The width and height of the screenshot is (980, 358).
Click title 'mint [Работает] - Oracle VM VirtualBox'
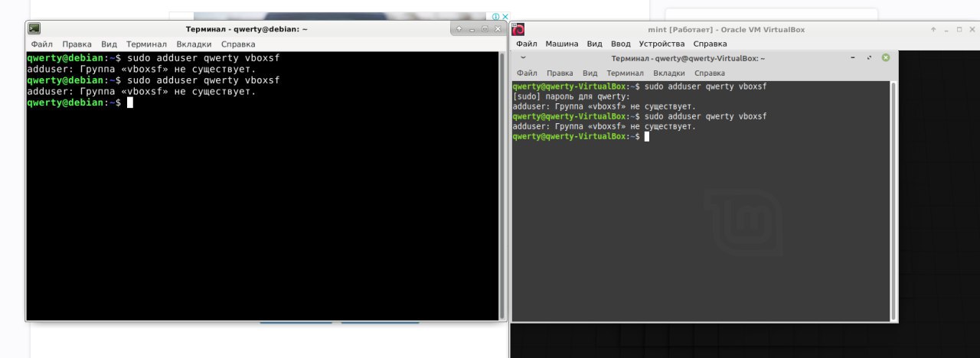(726, 30)
